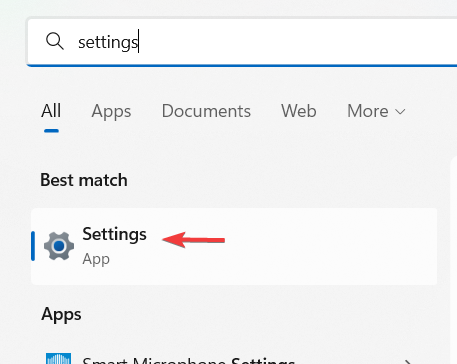The image size is (457, 364).
Task: Switch to the Web filter tab
Action: tap(299, 111)
